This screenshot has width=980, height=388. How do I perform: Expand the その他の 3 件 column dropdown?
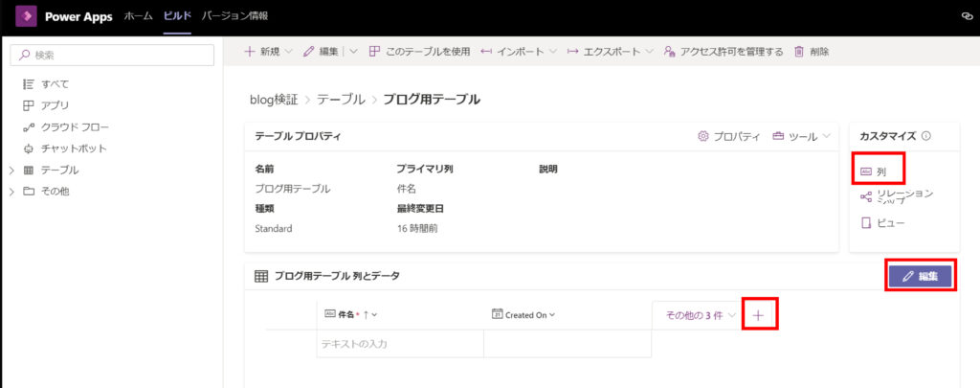click(x=700, y=314)
